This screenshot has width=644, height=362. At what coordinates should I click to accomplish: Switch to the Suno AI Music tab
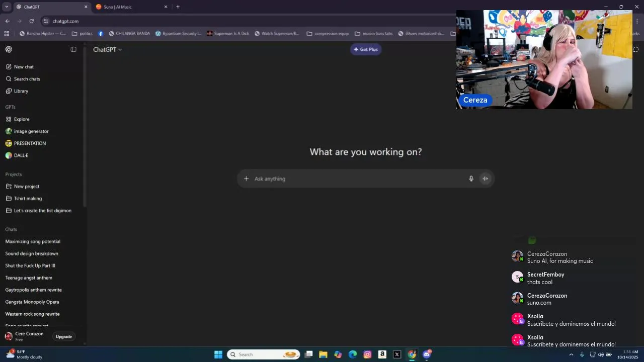click(131, 7)
